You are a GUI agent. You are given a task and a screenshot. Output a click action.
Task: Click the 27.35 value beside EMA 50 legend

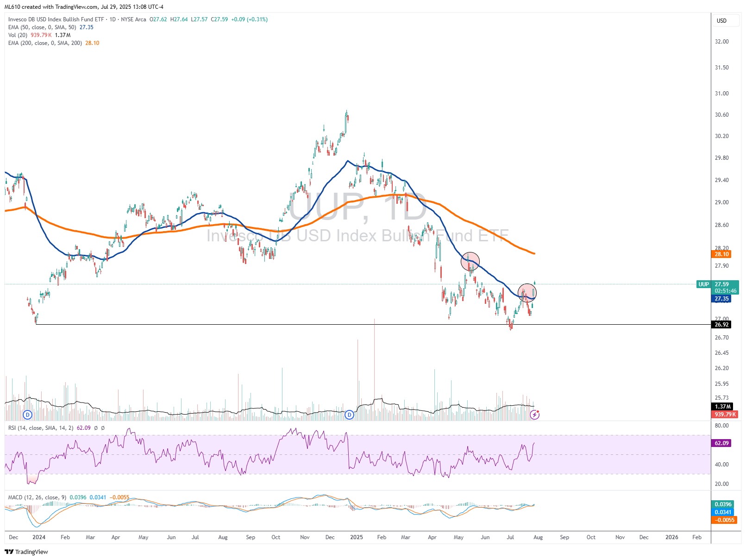(x=87, y=27)
